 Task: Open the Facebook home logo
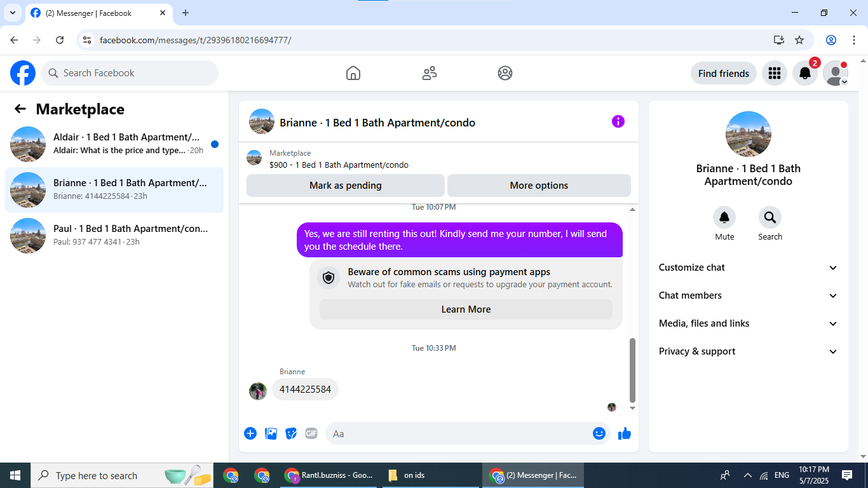(23, 73)
